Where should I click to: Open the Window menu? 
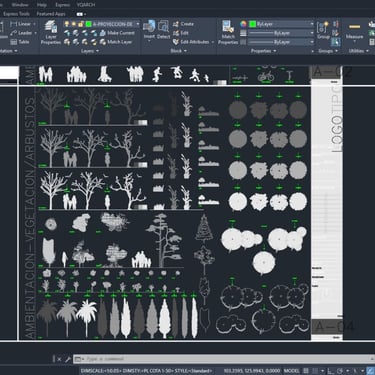(20, 5)
